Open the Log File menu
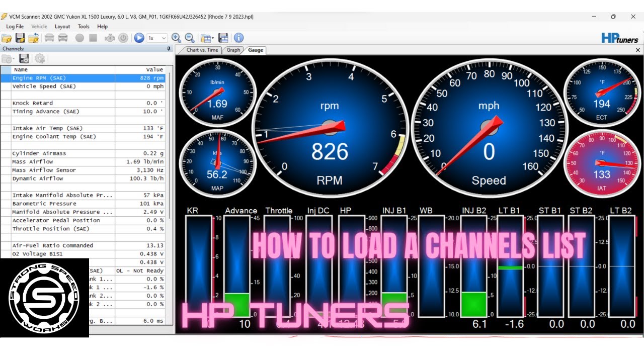The image size is (644, 362). pyautogui.click(x=15, y=27)
